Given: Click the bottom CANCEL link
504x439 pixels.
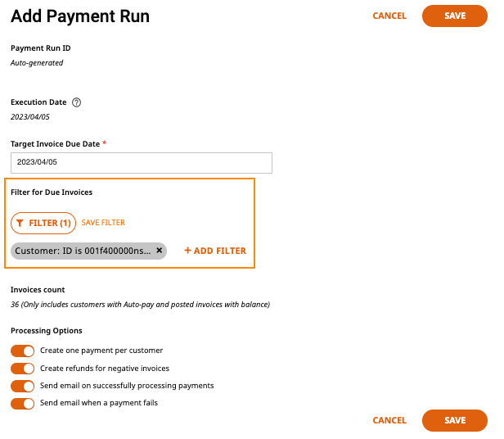Looking at the screenshot, I should [389, 420].
